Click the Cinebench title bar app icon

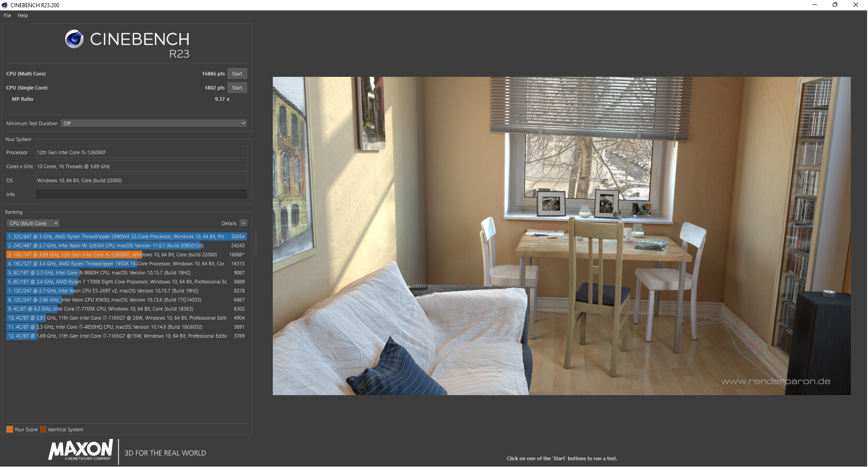(5, 5)
